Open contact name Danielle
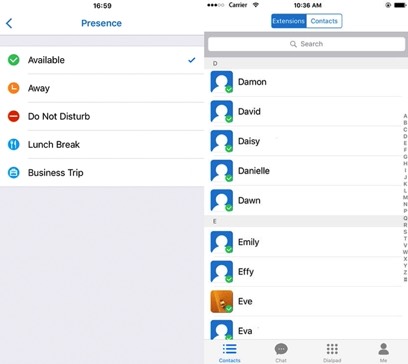 254,171
